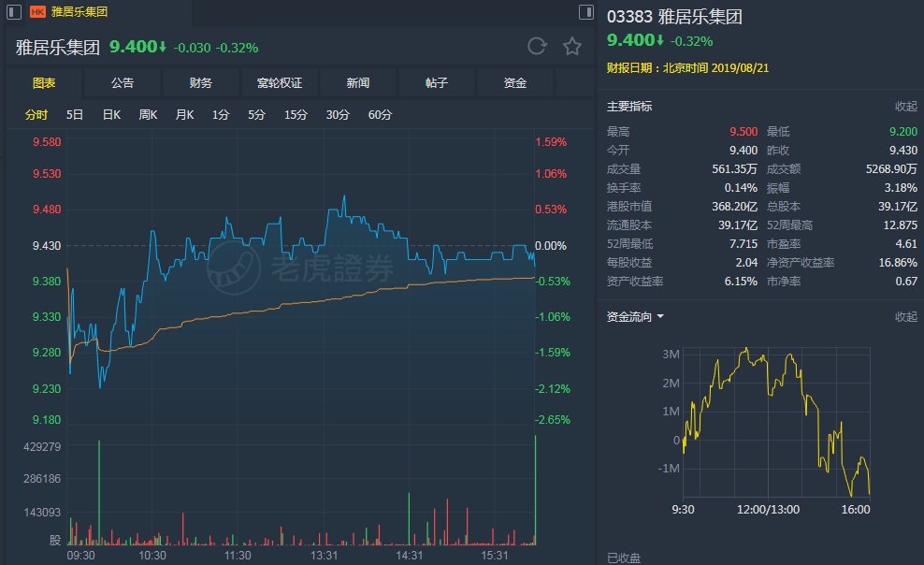This screenshot has height=565, width=924.
Task: Open the 财务 tab
Action: pyautogui.click(x=201, y=83)
